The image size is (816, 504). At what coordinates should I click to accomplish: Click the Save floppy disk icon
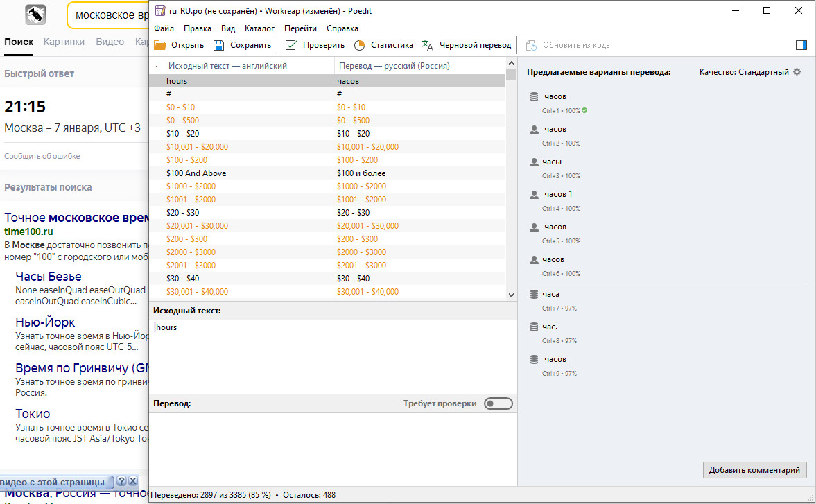click(x=219, y=45)
